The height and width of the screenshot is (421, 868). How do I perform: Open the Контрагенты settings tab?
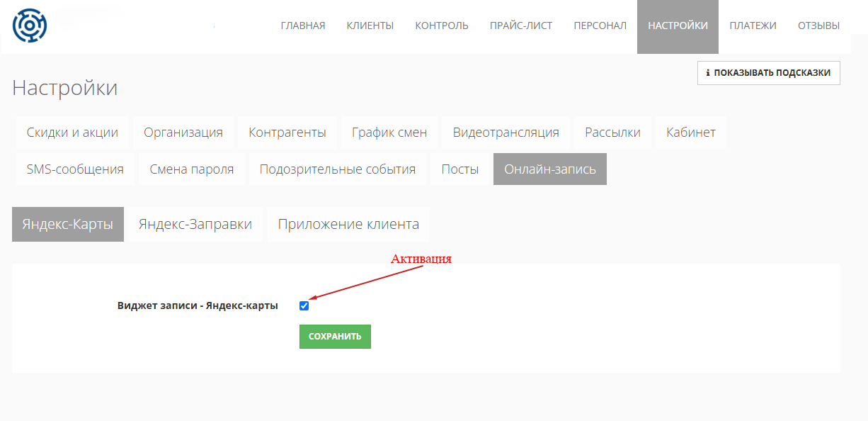tap(287, 133)
